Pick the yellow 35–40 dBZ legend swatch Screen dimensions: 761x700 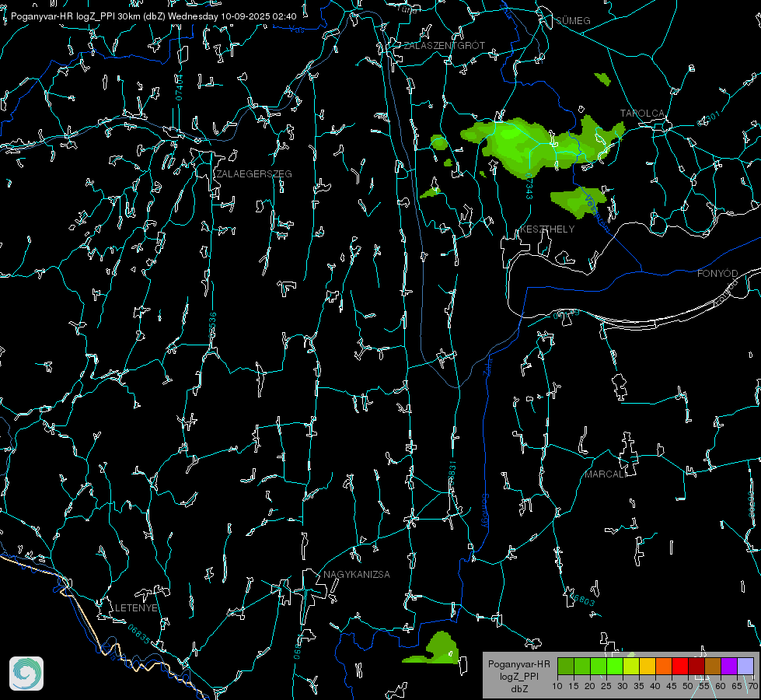pos(648,666)
